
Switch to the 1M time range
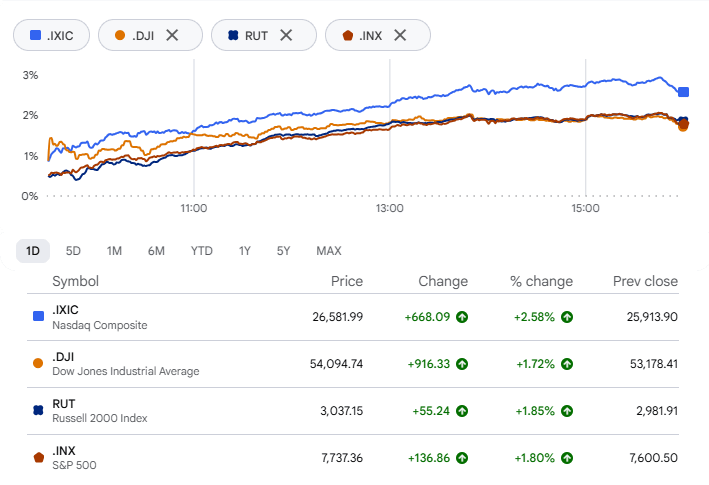pyautogui.click(x=114, y=251)
